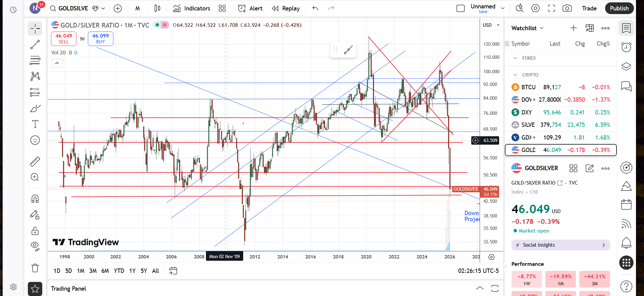644x296 pixels.
Task: Select SILVE watchlist row
Action: click(x=561, y=125)
